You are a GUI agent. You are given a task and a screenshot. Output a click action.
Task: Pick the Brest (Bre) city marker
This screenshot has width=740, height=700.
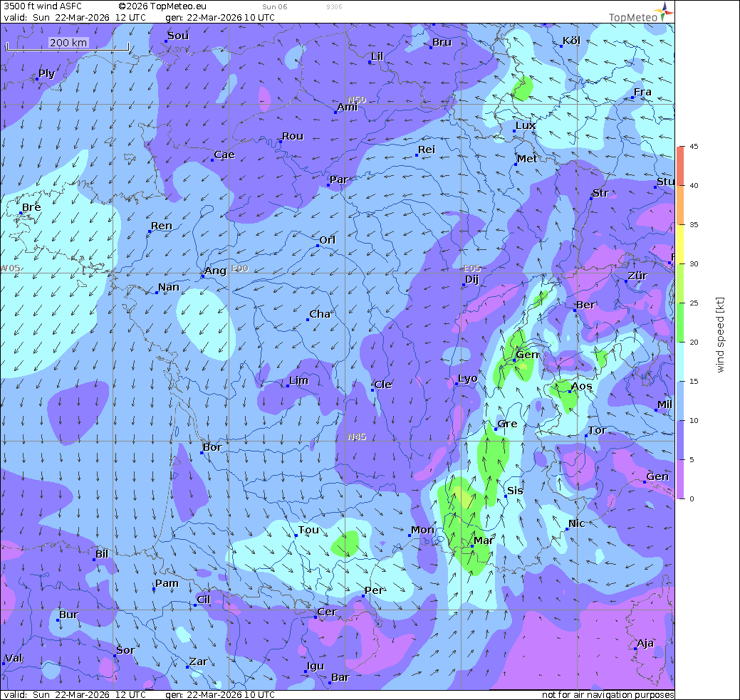[x=21, y=213]
